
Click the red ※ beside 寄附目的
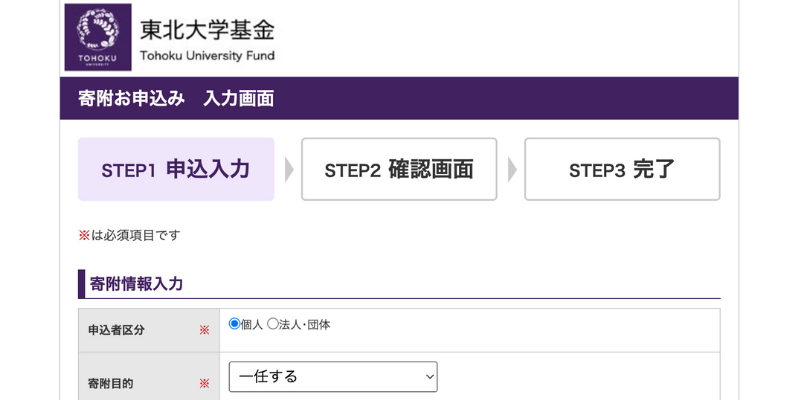tap(204, 384)
